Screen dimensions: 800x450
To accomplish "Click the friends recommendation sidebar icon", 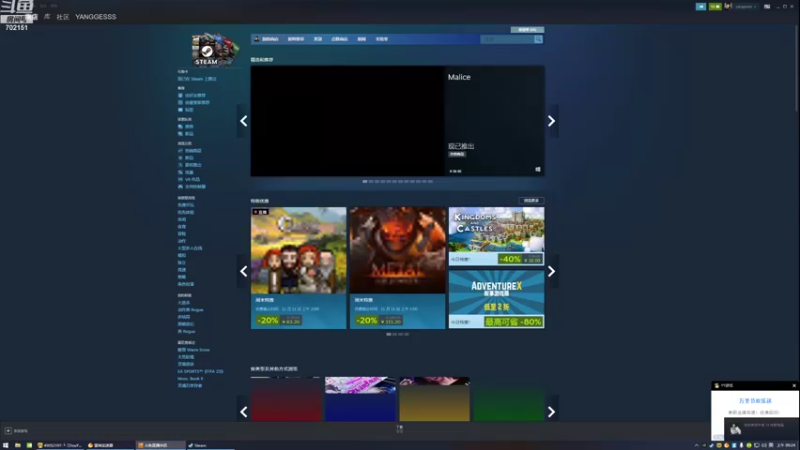I will click(180, 95).
